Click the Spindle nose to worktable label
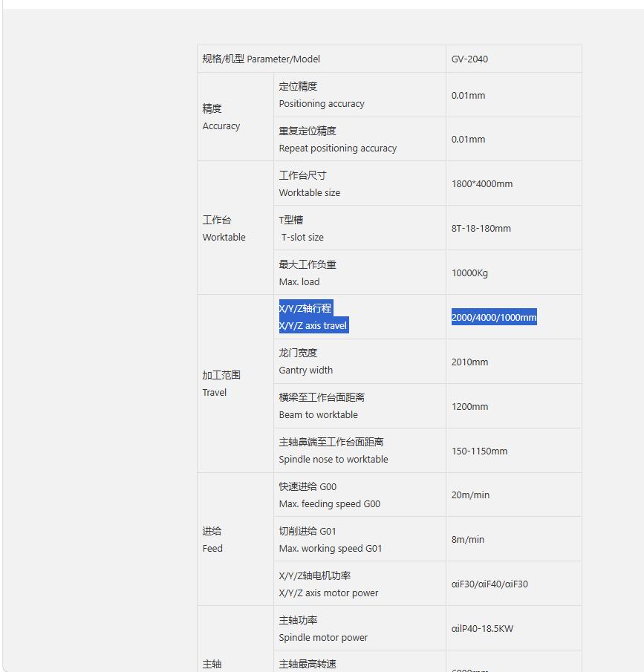644x672 pixels. click(334, 460)
